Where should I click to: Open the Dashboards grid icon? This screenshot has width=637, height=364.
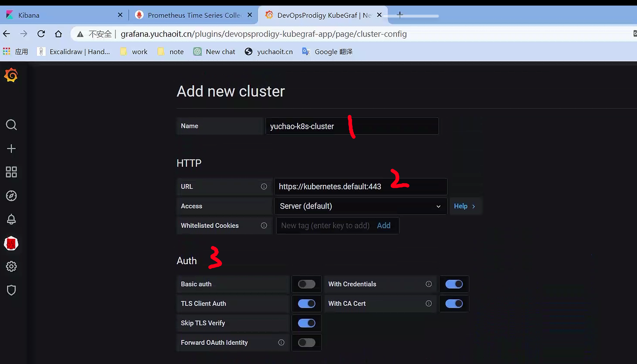coord(11,172)
